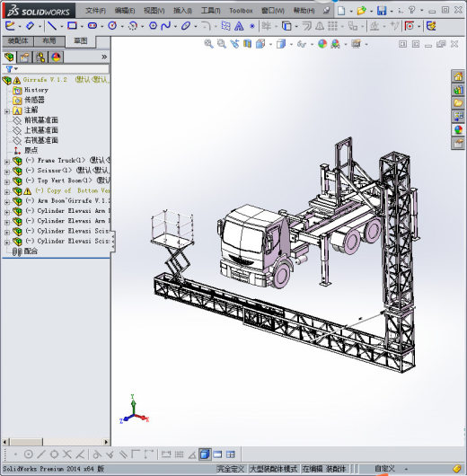Select the Line sketch tool
467x476 pixels.
tap(52, 26)
